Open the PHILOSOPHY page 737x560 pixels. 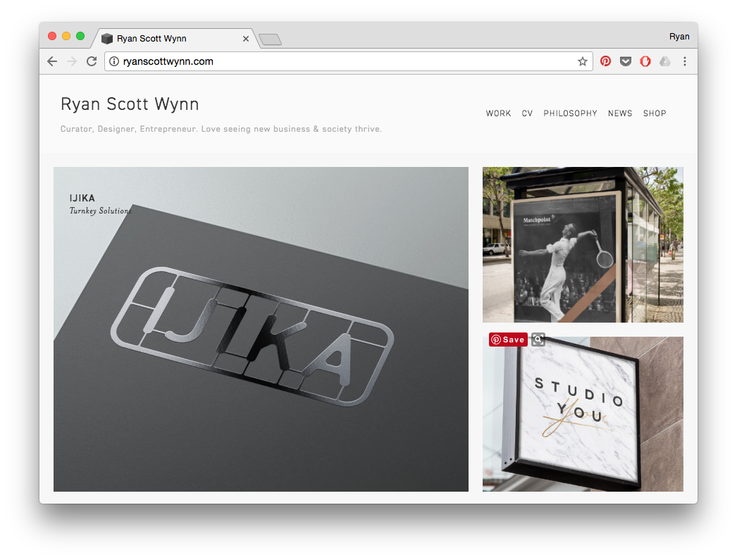pos(571,113)
